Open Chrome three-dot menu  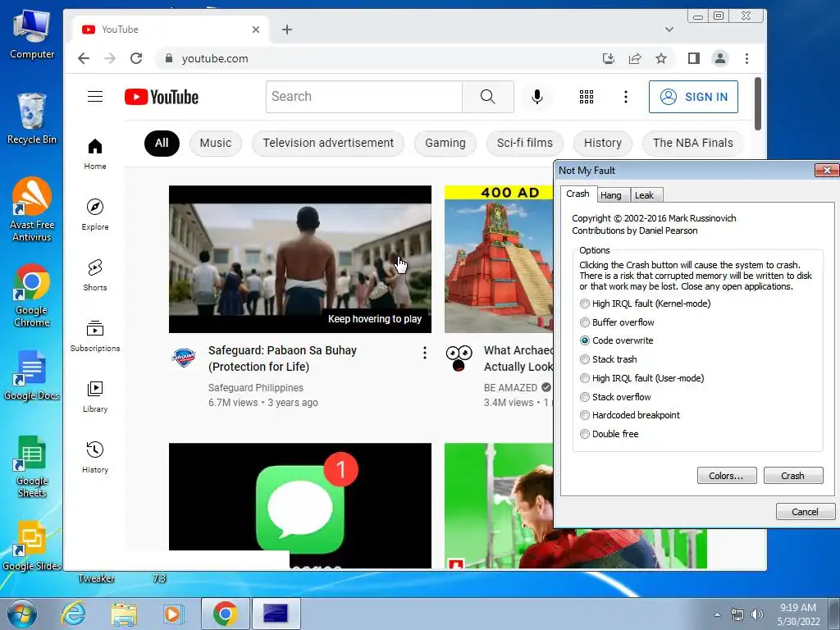(746, 58)
